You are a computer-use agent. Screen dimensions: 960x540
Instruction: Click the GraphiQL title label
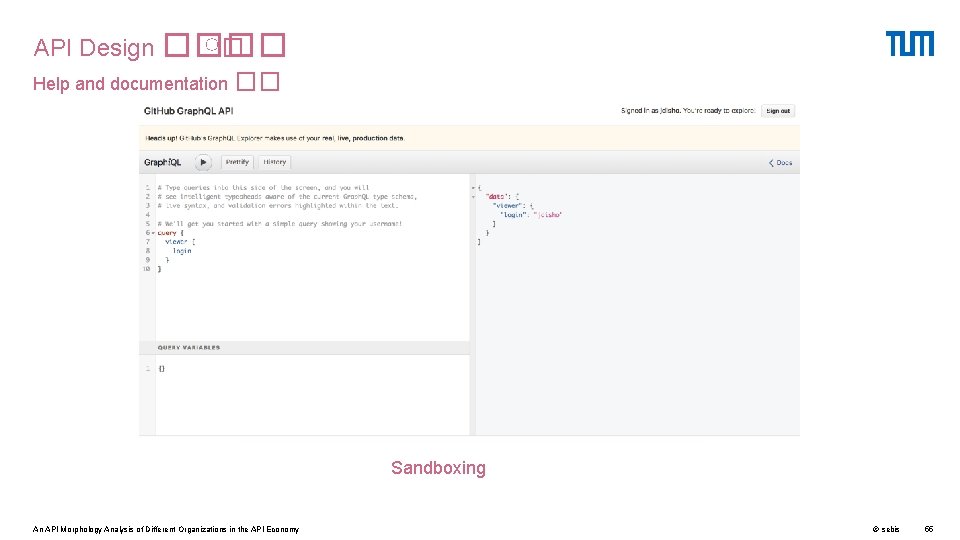(x=162, y=162)
